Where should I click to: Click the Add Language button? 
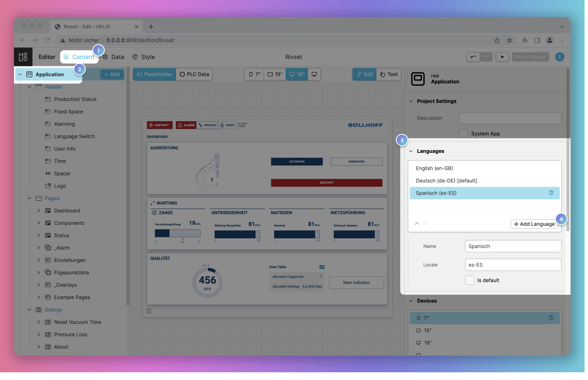click(x=534, y=224)
